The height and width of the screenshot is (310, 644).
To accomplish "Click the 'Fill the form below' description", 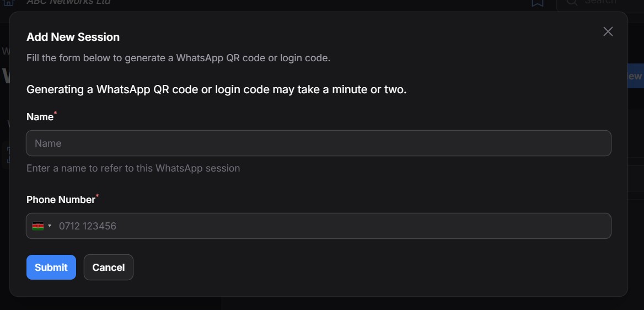I will (178, 58).
